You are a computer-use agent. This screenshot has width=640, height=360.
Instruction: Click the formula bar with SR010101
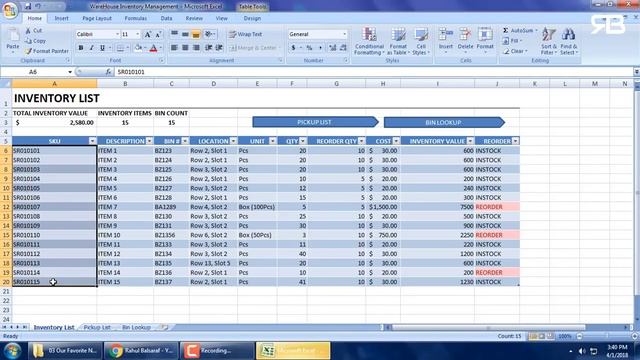[373, 72]
